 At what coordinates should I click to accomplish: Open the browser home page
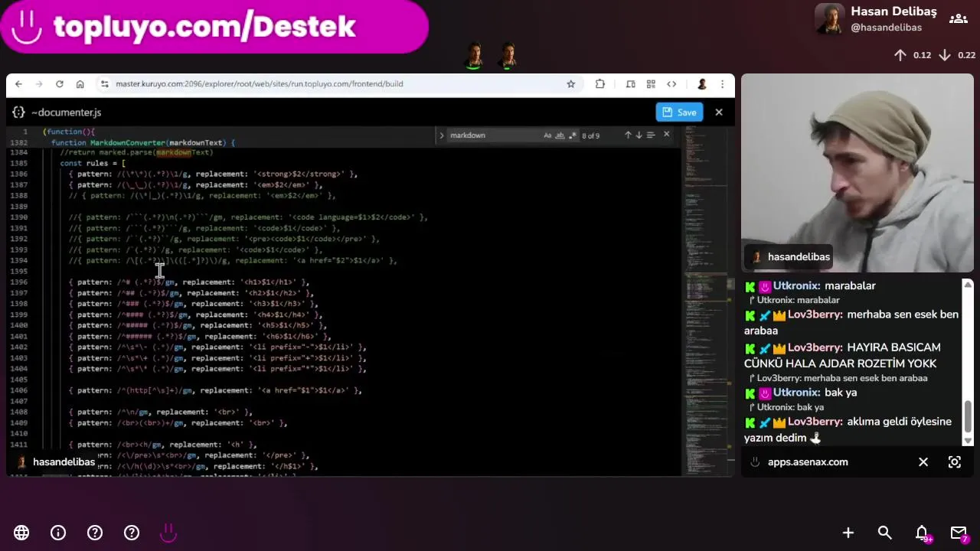click(80, 84)
